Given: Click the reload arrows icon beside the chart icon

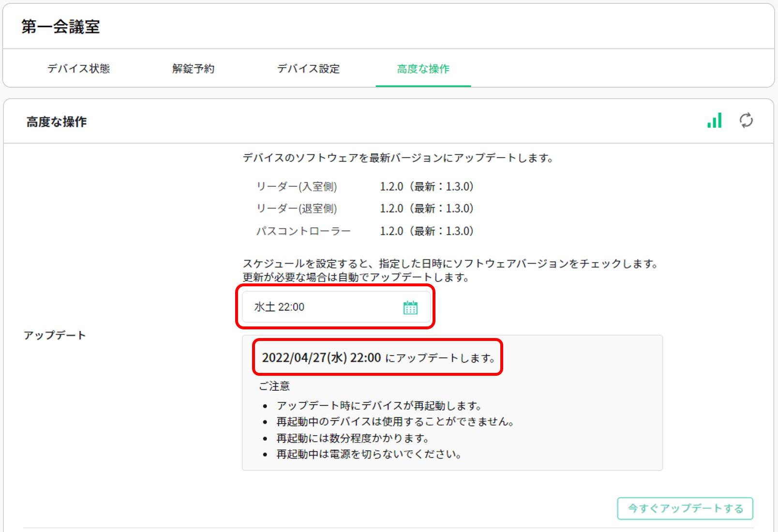Looking at the screenshot, I should pyautogui.click(x=746, y=121).
